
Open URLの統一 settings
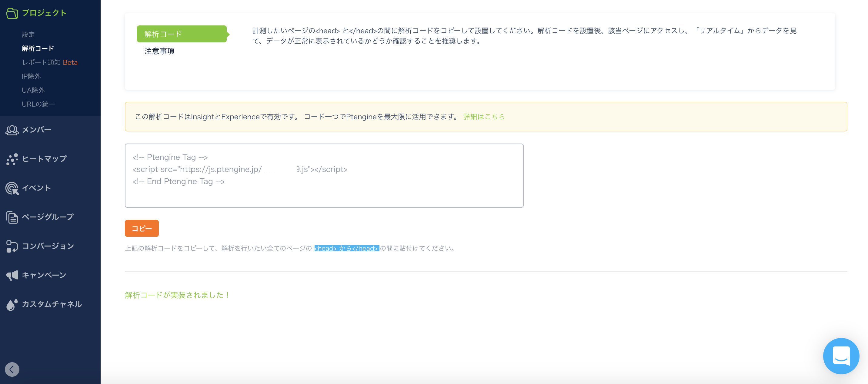(x=38, y=104)
